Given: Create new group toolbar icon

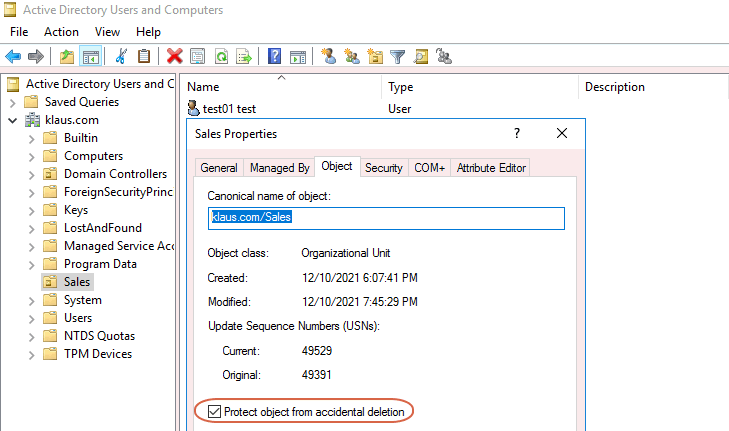Looking at the screenshot, I should 352,57.
